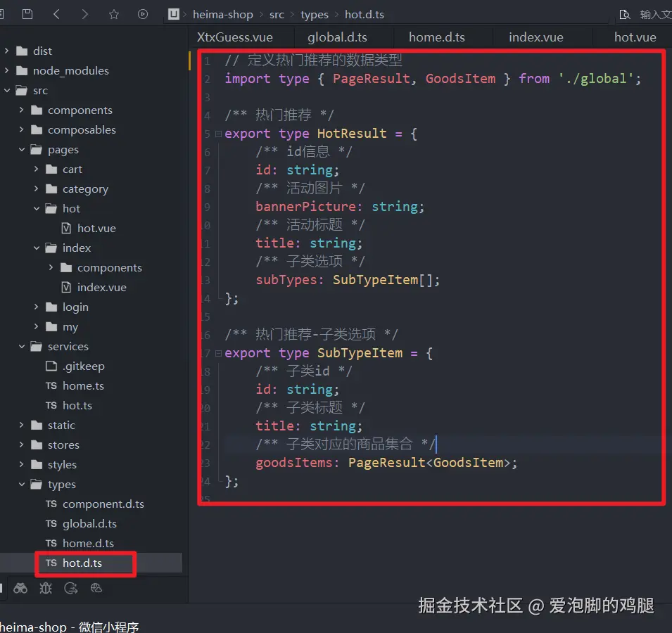
Task: Click the bannerPicture property on line 9
Action: [x=306, y=207]
